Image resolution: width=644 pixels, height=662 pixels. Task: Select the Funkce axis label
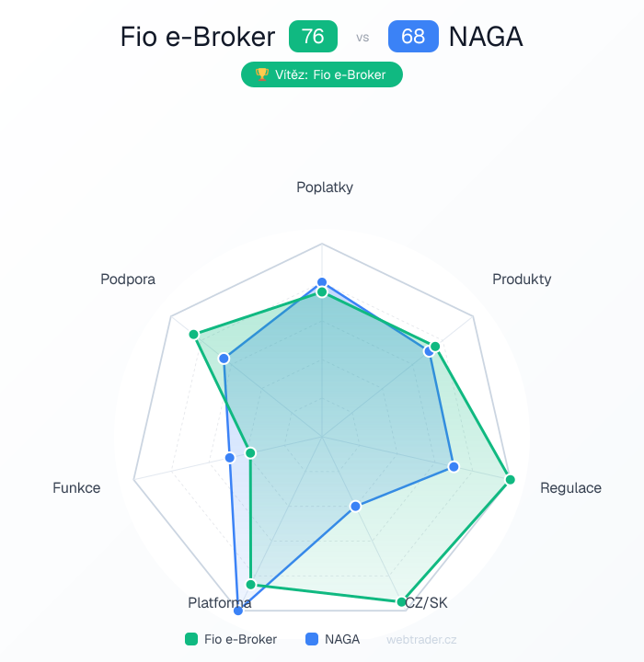(x=76, y=487)
